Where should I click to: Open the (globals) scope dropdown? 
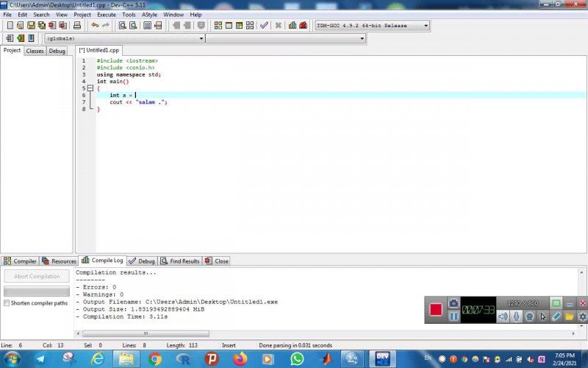[124, 38]
